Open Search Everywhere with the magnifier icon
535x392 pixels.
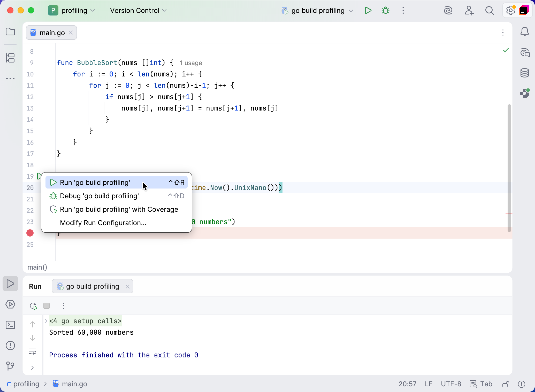(x=490, y=11)
